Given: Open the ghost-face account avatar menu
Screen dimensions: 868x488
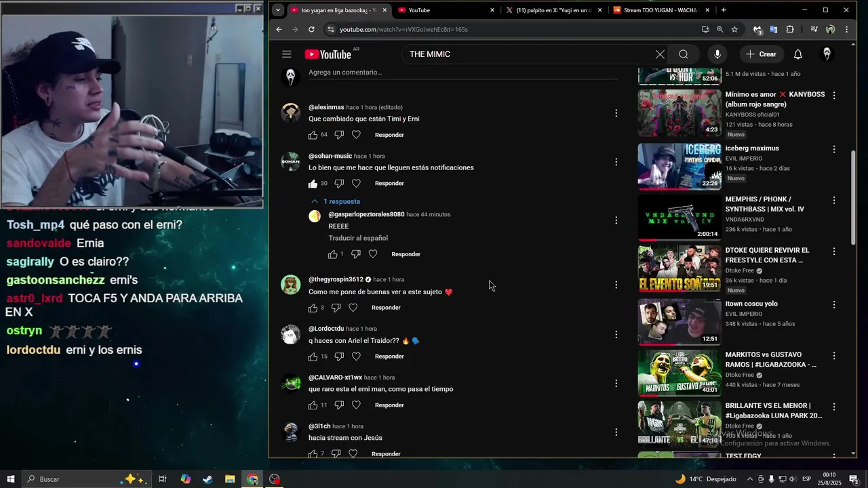Looking at the screenshot, I should [x=827, y=54].
